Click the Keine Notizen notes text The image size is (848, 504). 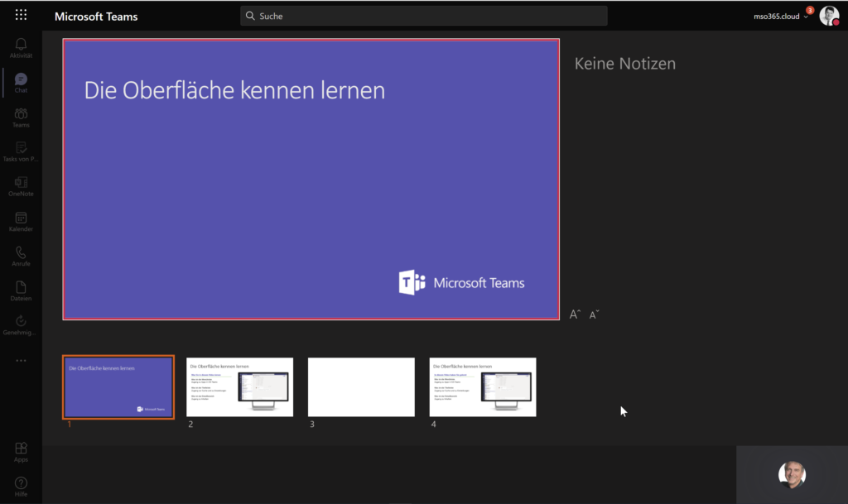pyautogui.click(x=624, y=64)
